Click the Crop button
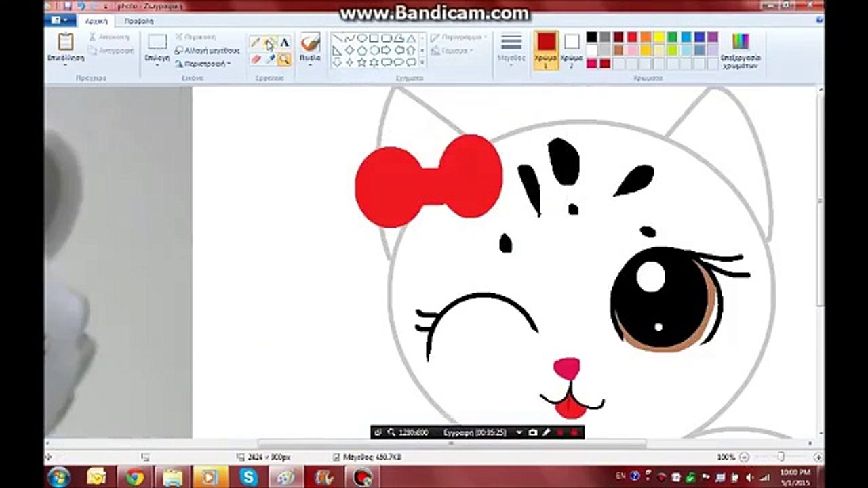 tap(195, 37)
